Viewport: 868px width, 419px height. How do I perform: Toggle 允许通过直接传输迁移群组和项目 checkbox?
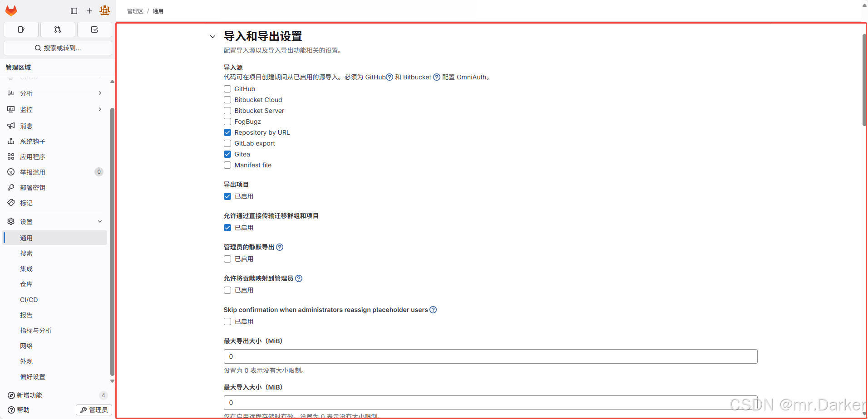227,228
